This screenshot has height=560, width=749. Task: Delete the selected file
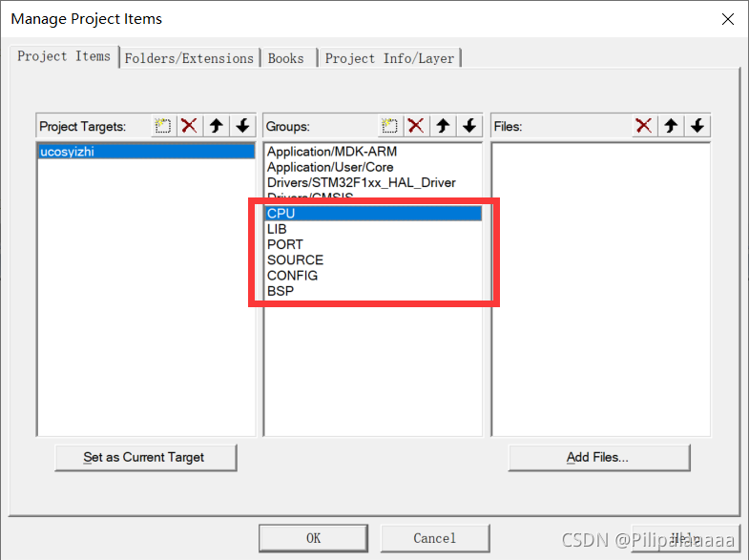(x=644, y=126)
